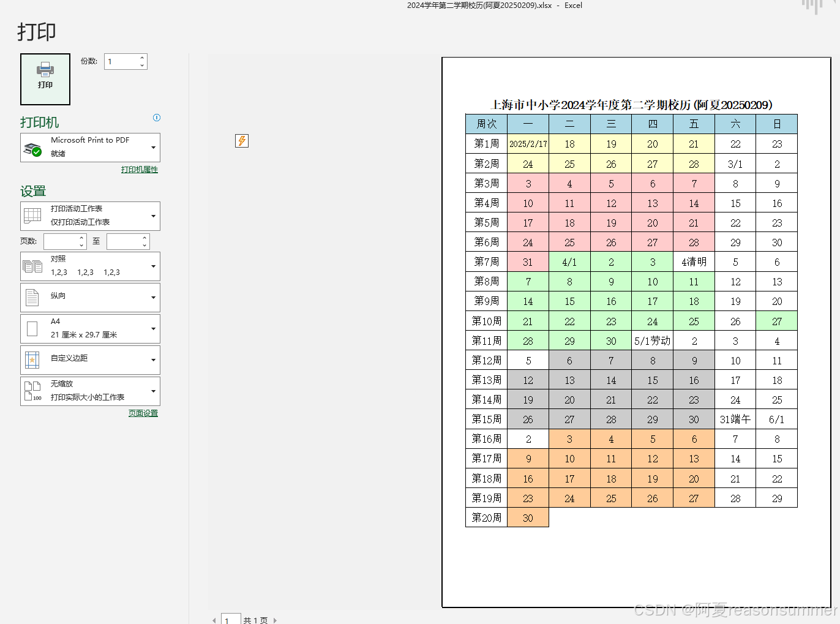Click the 3/1 date cell in week 2
This screenshot has height=624, width=840.
click(735, 164)
